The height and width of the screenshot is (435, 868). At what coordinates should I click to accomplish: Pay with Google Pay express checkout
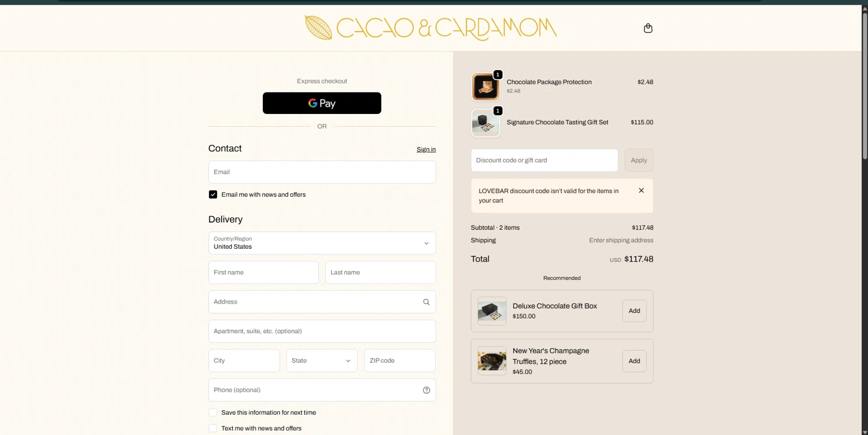coord(322,103)
